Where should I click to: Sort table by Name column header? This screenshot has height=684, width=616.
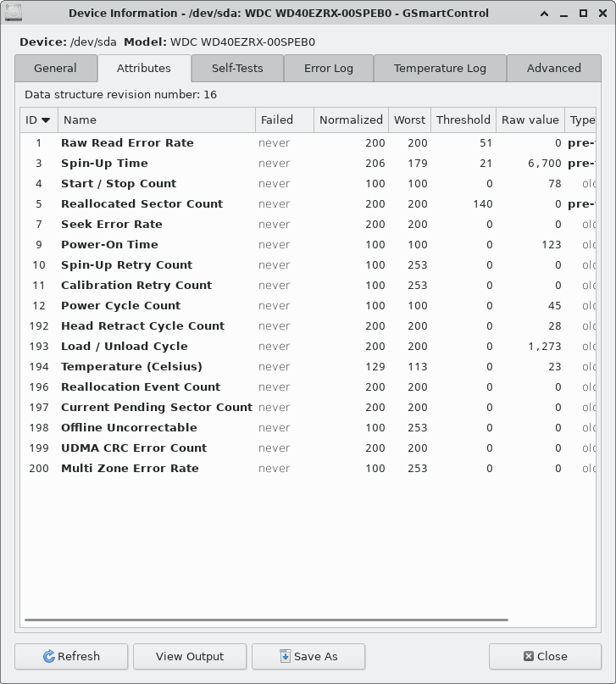click(157, 120)
